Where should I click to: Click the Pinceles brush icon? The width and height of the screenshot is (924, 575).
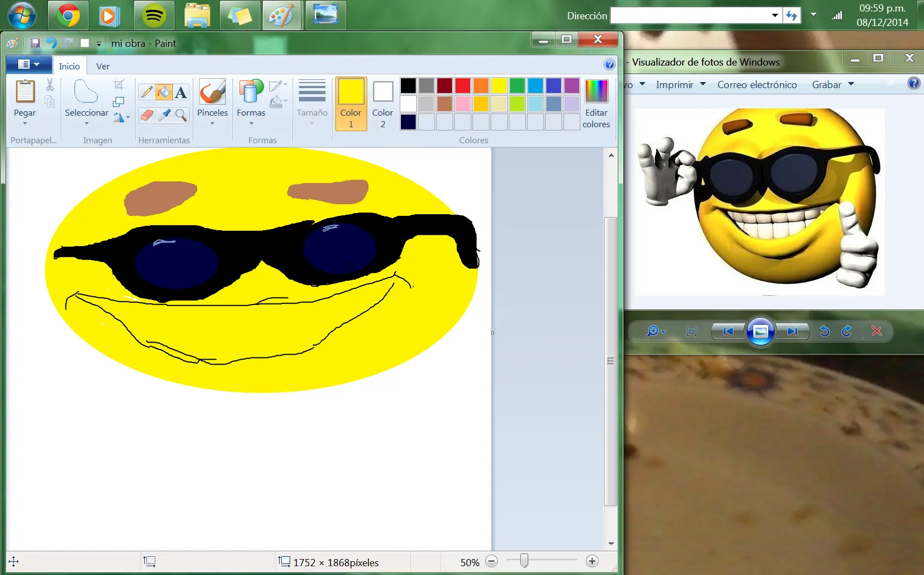[x=212, y=91]
